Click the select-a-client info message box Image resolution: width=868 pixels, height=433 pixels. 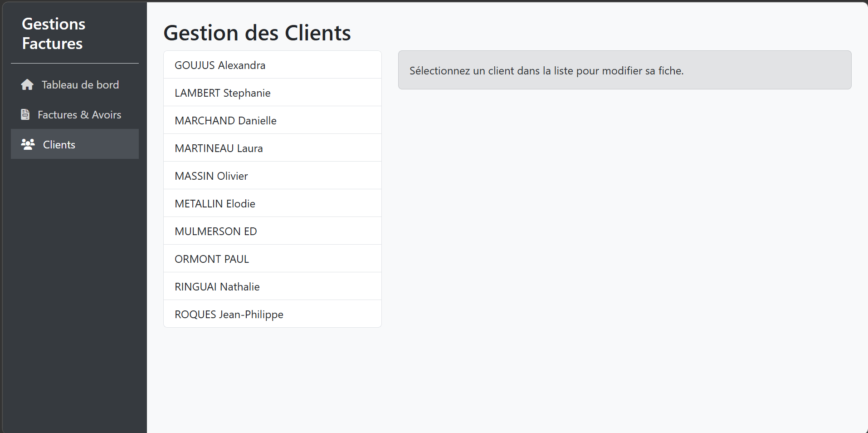click(x=624, y=70)
